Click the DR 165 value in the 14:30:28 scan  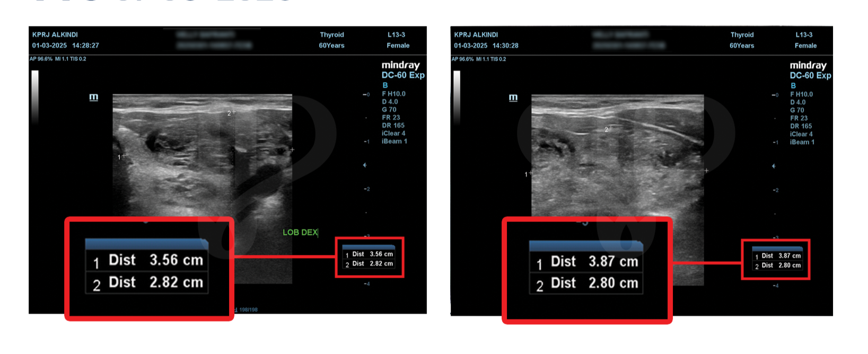coord(801,126)
